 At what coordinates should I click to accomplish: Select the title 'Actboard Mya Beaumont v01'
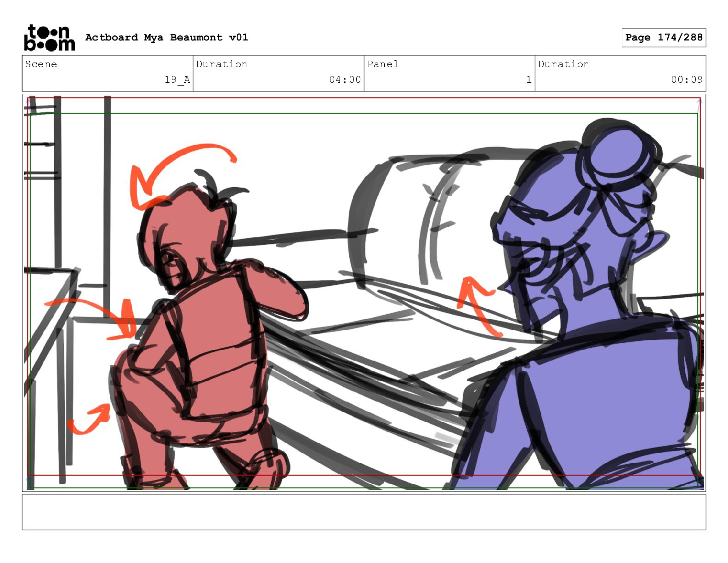click(166, 37)
